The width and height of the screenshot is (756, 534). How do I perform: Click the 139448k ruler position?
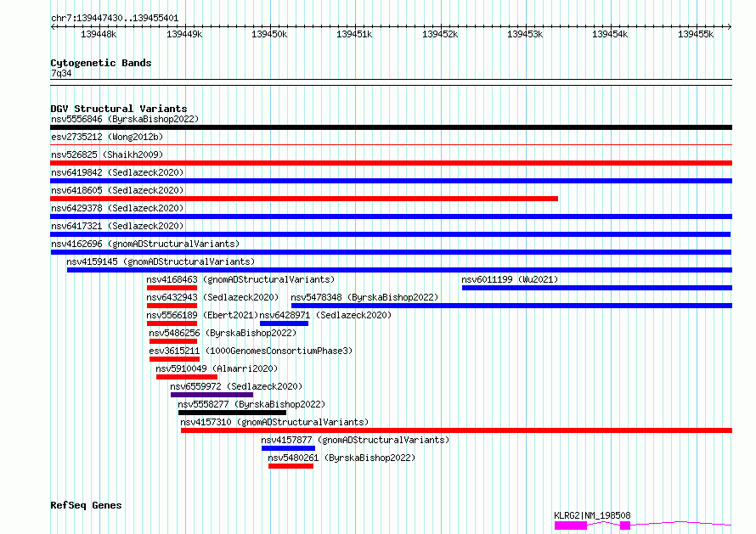click(99, 34)
